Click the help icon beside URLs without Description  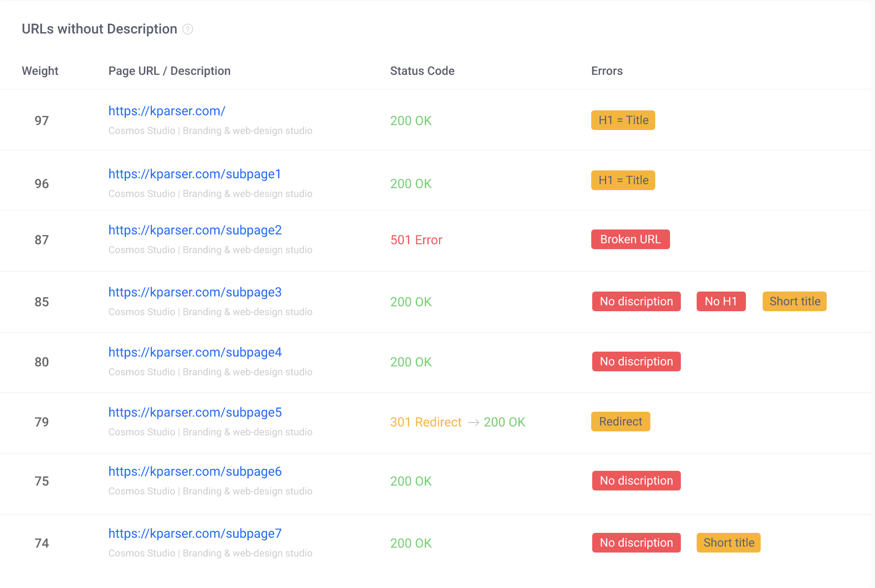click(x=188, y=29)
